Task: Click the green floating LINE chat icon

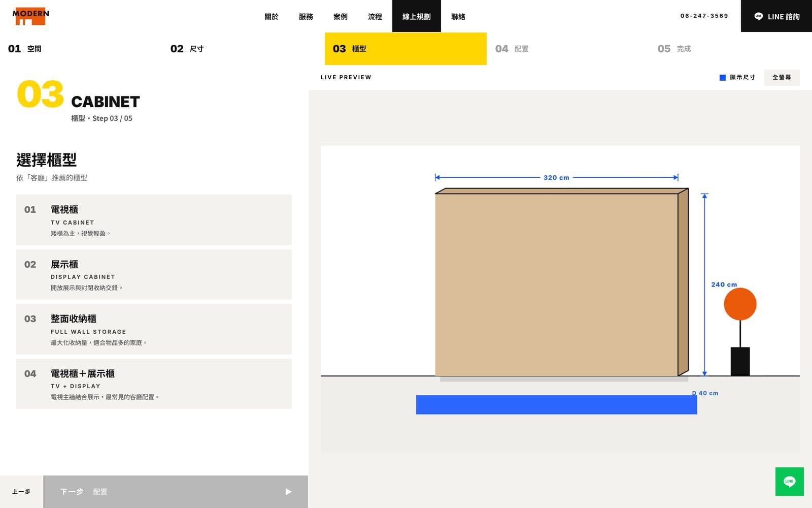Action: click(789, 481)
